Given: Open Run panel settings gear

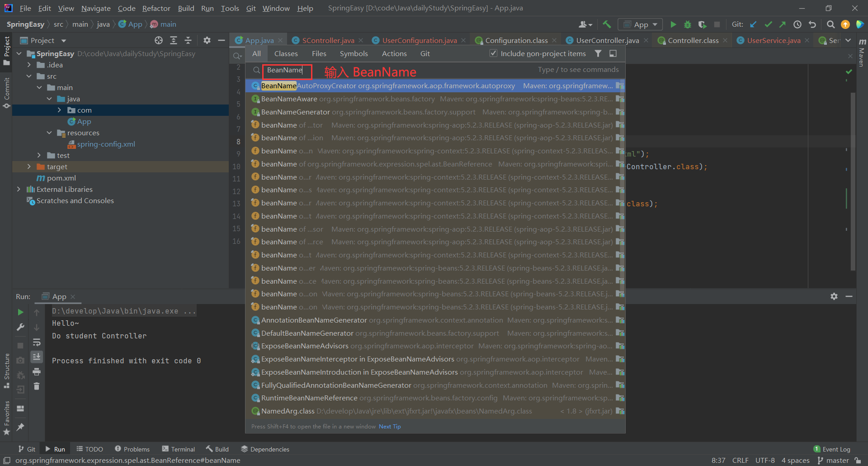Looking at the screenshot, I should [834, 296].
